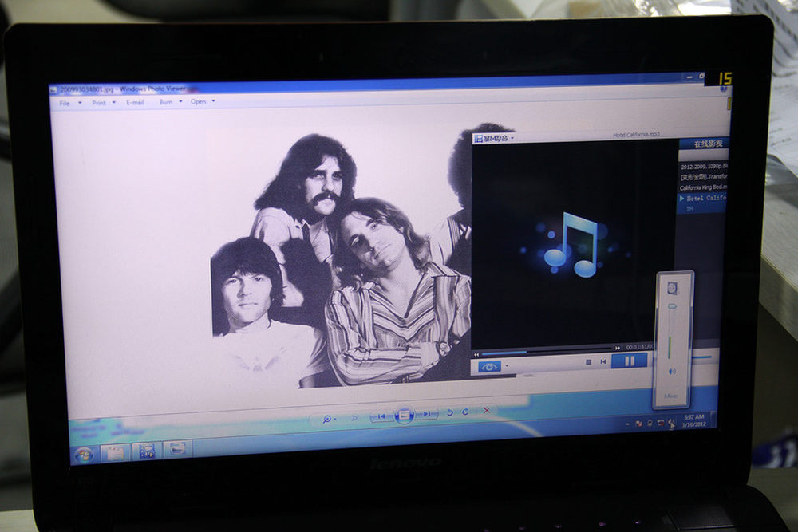Viewport: 798px width, 532px height.
Task: Click previous track button in media player
Action: tap(603, 361)
